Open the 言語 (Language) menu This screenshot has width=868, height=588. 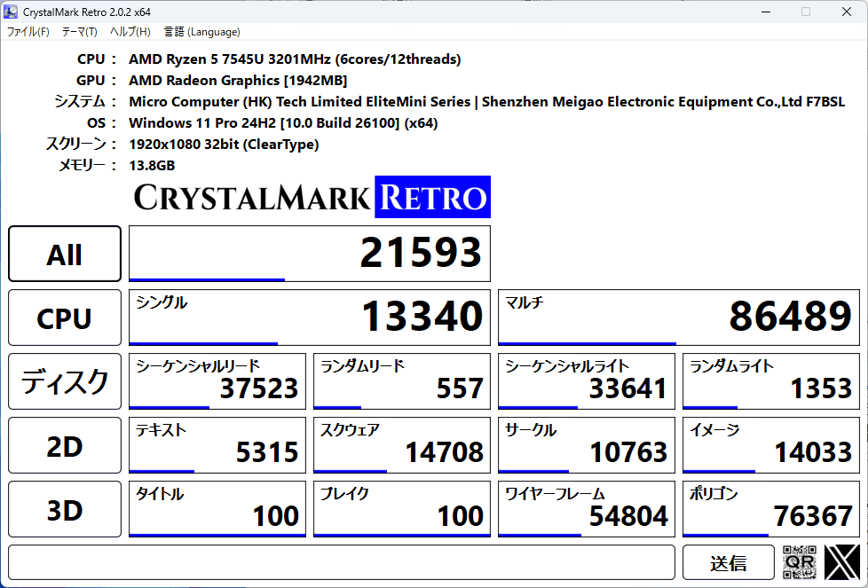coord(201,32)
